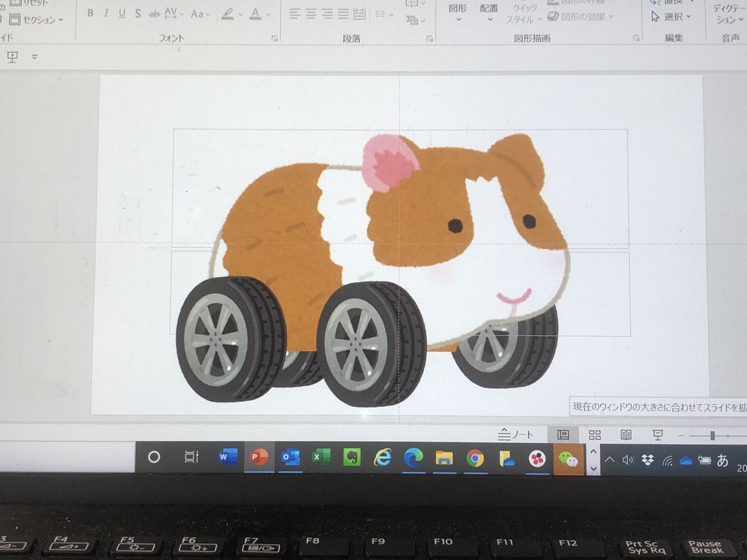Apply strikethrough with the abc icon
Screen dimensions: 747x560
click(x=154, y=14)
